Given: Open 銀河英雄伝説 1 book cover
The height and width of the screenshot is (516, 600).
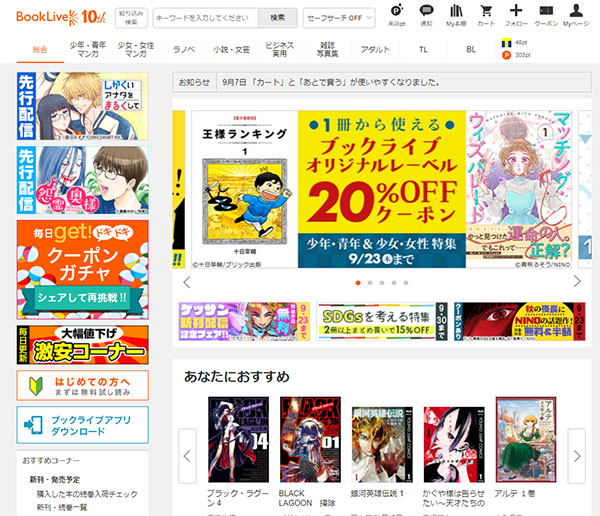Looking at the screenshot, I should point(382,444).
